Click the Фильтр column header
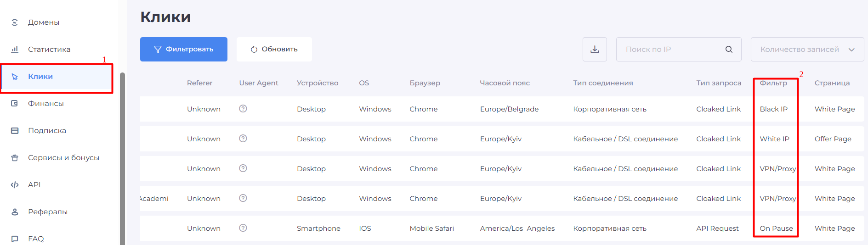Image resolution: width=868 pixels, height=245 pixels. click(x=773, y=83)
